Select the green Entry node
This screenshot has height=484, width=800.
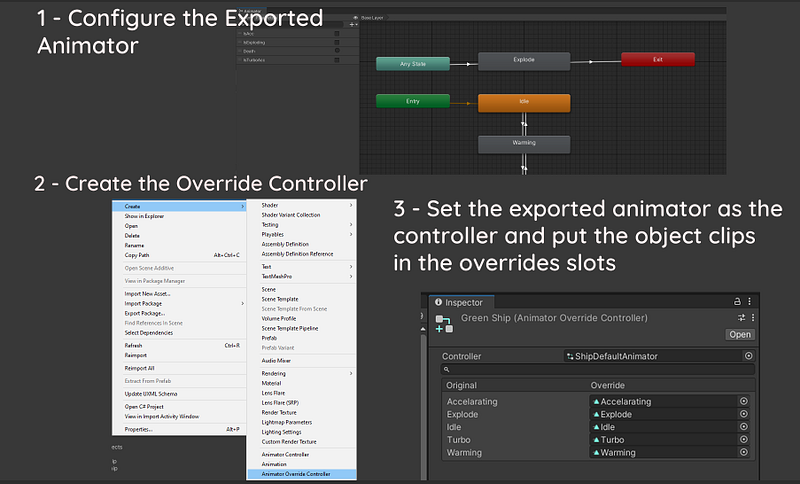click(413, 101)
